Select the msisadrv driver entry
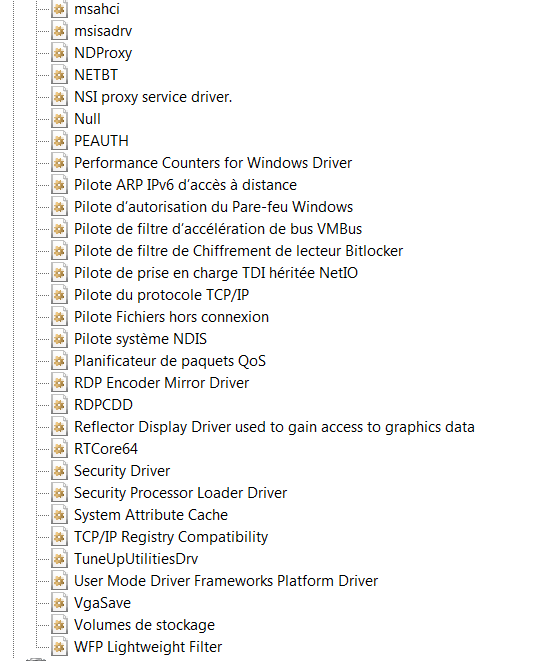 103,31
